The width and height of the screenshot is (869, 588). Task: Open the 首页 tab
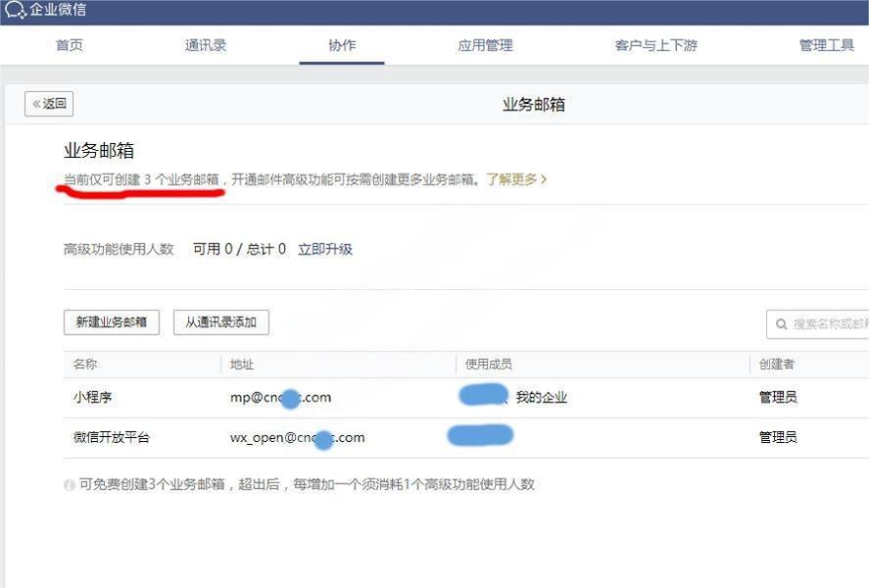click(x=70, y=45)
